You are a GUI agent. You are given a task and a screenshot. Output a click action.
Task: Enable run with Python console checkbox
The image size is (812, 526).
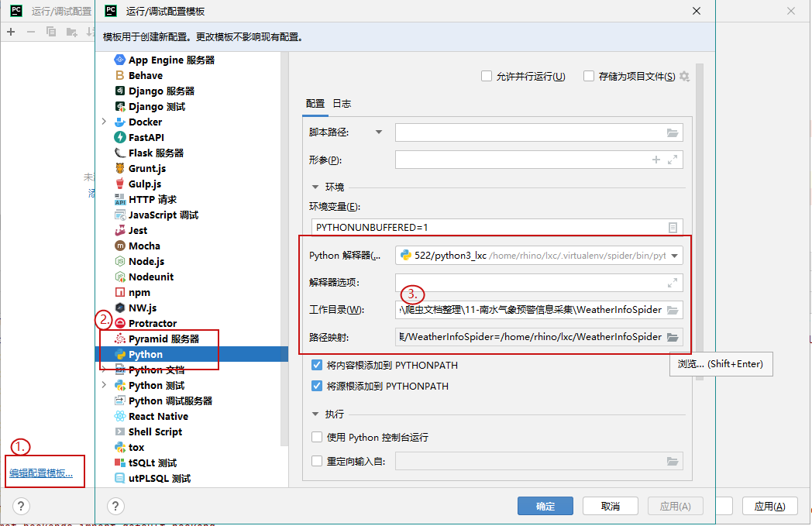pyautogui.click(x=317, y=437)
